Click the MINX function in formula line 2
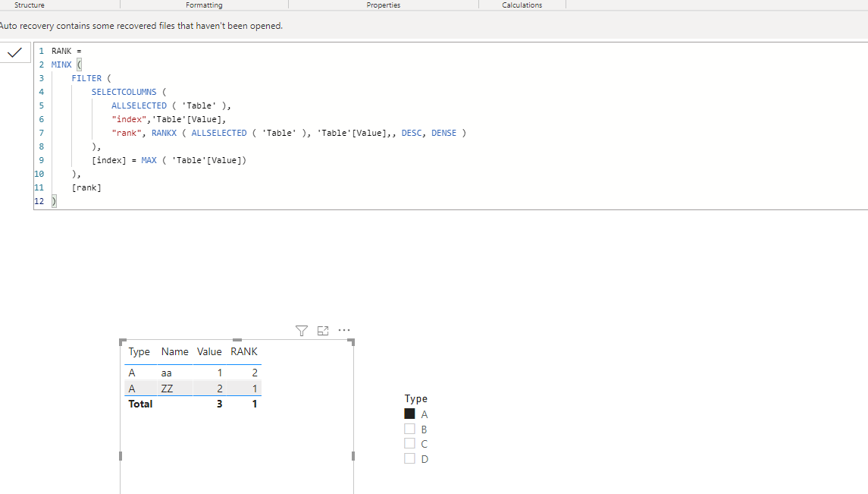The height and width of the screenshot is (494, 868). click(61, 65)
